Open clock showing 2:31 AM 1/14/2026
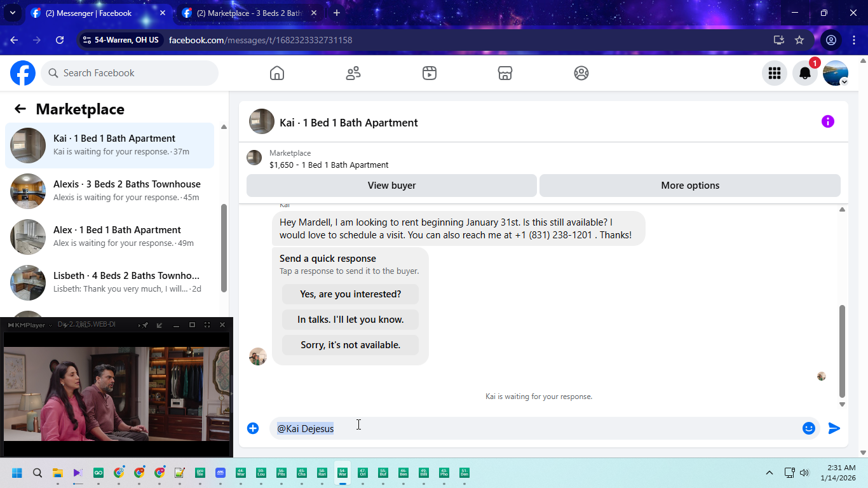Image resolution: width=868 pixels, height=488 pixels. 838,473
